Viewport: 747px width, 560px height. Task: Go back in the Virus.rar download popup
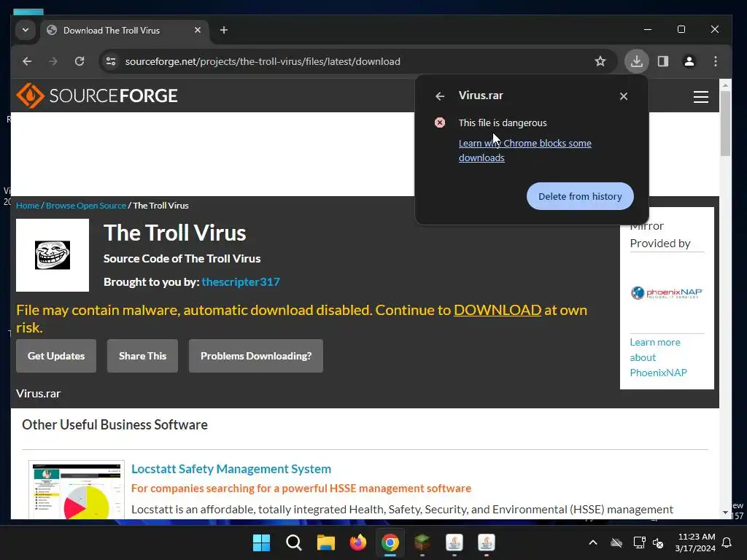click(x=440, y=96)
